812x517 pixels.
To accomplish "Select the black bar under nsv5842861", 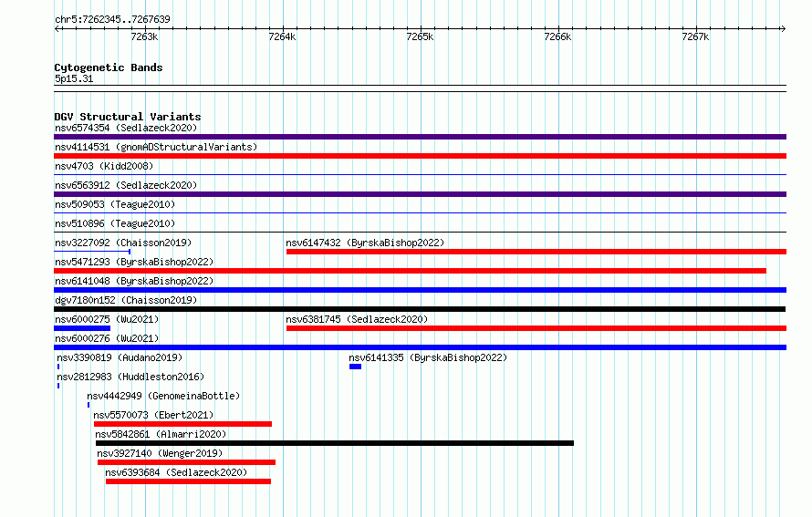I will (335, 443).
